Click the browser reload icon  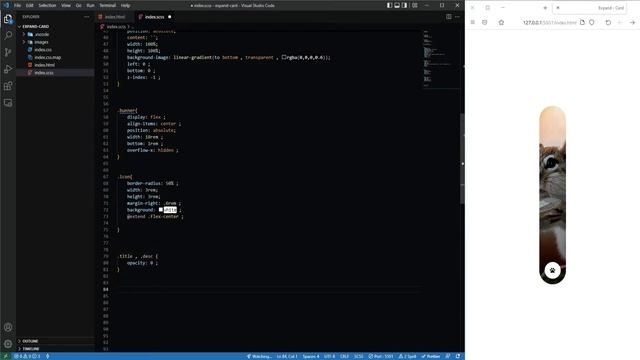pos(608,22)
